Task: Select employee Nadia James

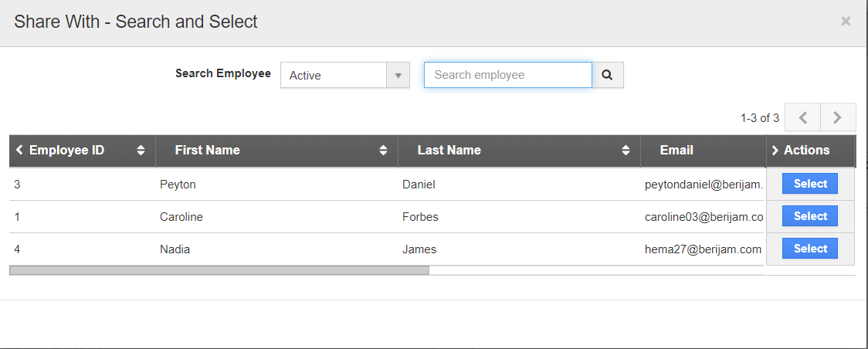Action: (x=810, y=249)
